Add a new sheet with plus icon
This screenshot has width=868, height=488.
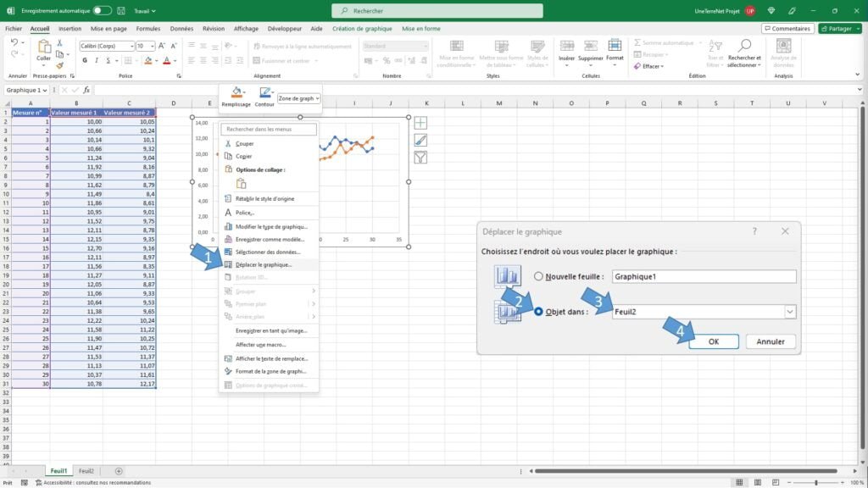[119, 471]
